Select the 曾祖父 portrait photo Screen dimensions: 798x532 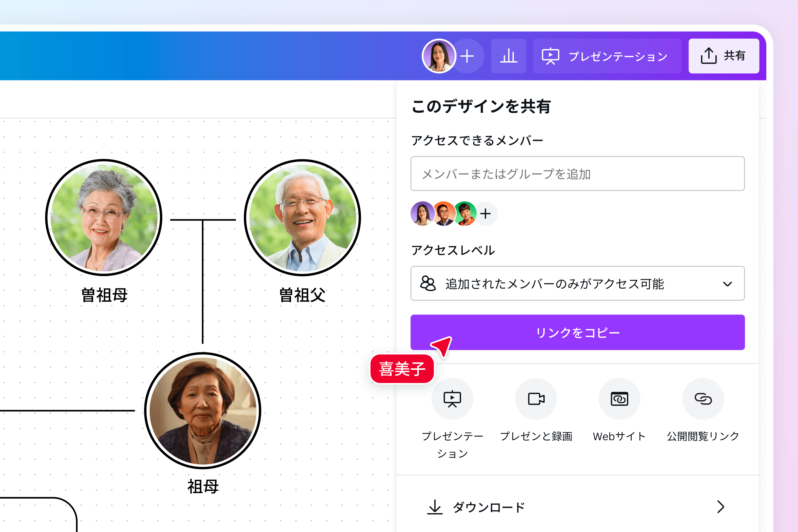302,218
